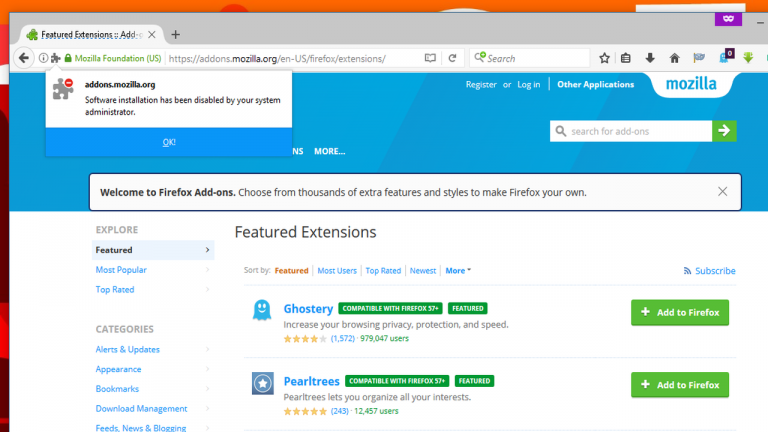768x432 pixels.
Task: Add Pearltrees to Firefox
Action: pos(680,385)
